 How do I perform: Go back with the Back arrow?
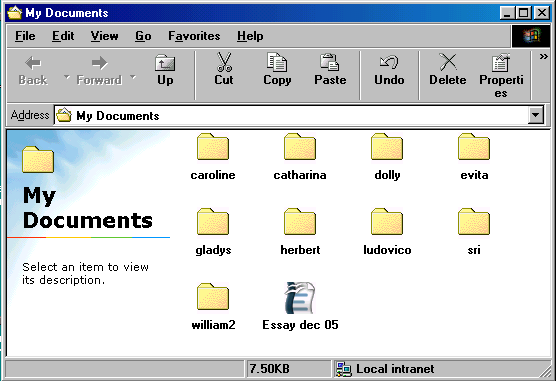pos(33,71)
